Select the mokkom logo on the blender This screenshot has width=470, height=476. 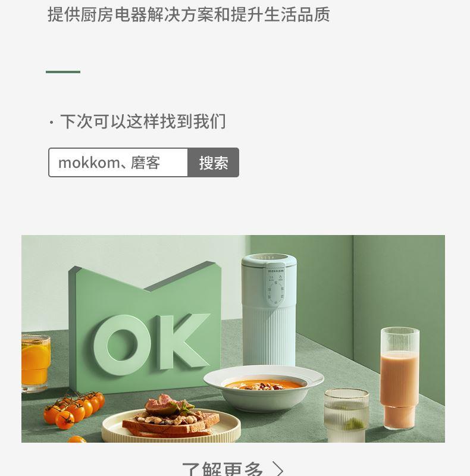coord(275,271)
